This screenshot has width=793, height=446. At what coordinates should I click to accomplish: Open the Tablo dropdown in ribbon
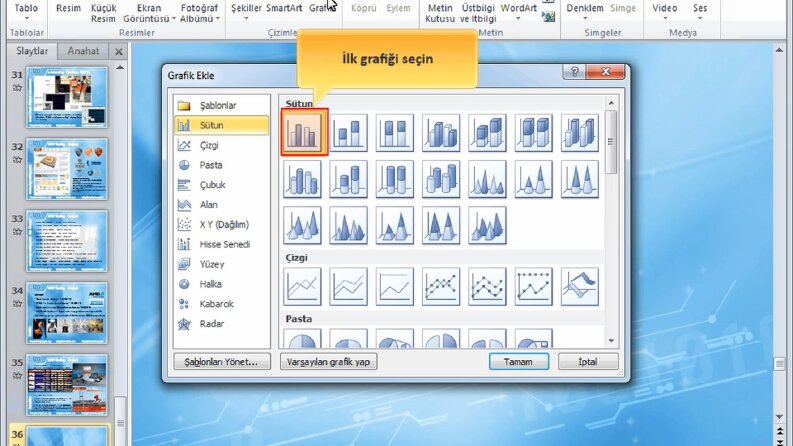(x=26, y=13)
